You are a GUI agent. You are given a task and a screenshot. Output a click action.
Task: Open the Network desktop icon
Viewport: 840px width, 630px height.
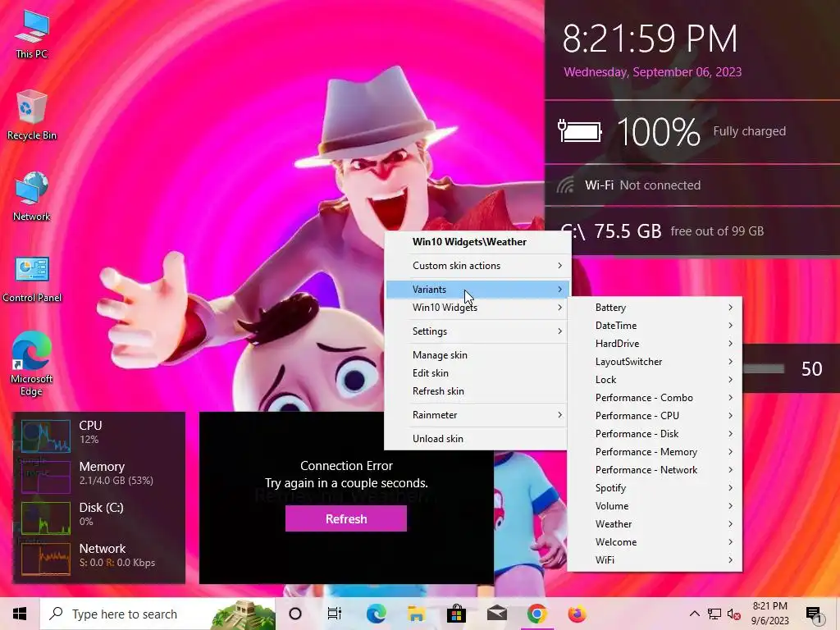(x=32, y=197)
